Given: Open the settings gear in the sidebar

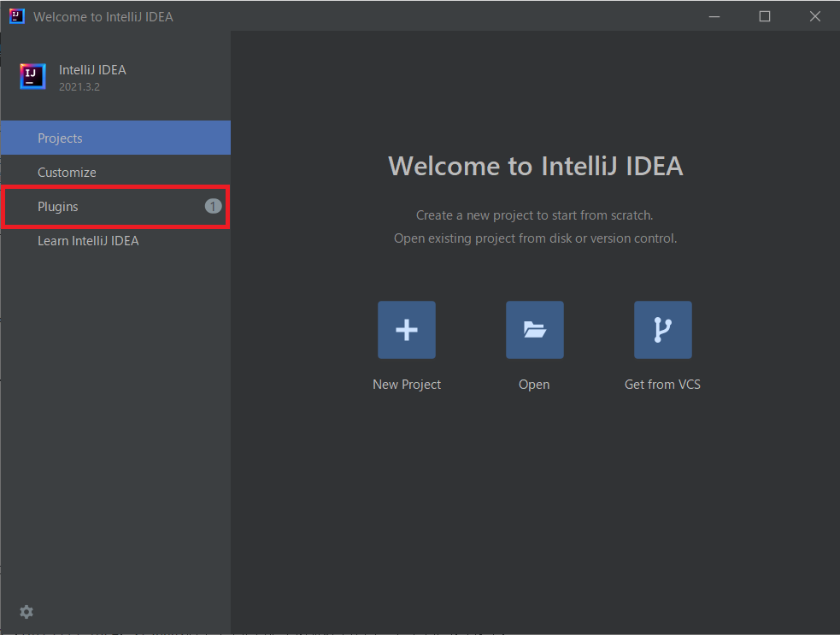Looking at the screenshot, I should (x=26, y=611).
